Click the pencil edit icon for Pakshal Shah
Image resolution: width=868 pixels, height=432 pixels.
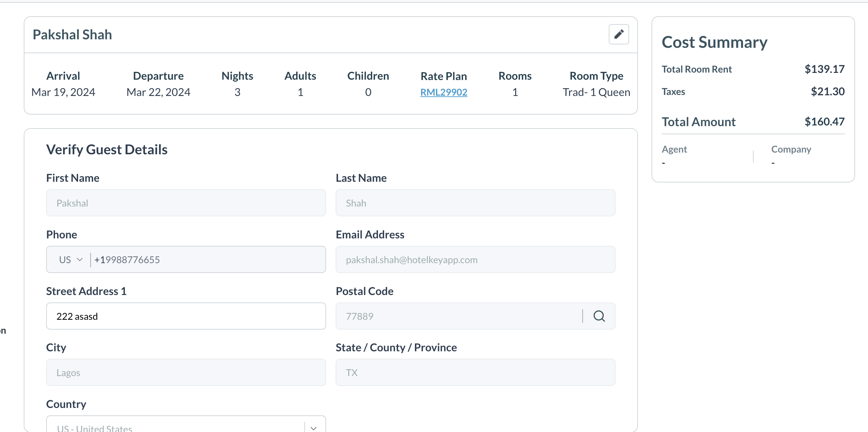click(619, 34)
